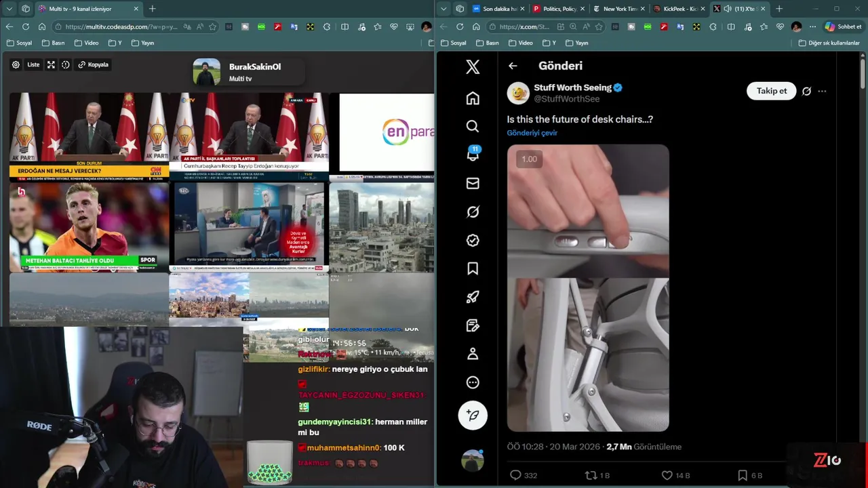
Task: Open the post's three-dot more menu
Action: [822, 91]
